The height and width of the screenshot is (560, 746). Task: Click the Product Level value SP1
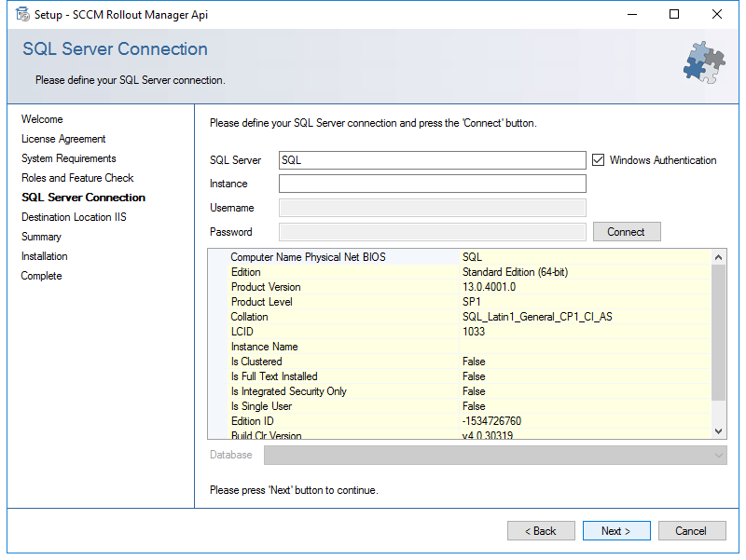(471, 302)
